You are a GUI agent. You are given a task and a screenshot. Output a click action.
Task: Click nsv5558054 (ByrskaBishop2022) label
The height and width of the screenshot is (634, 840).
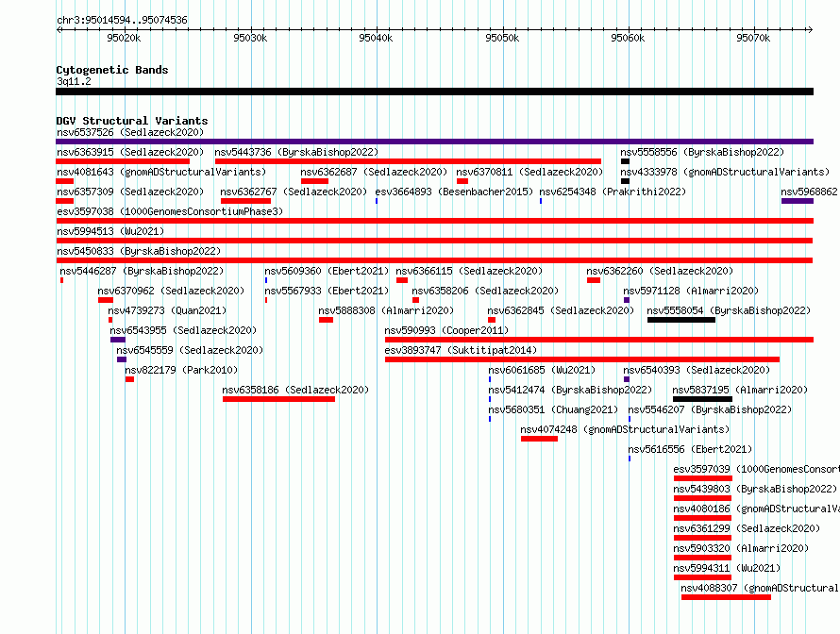click(x=729, y=310)
